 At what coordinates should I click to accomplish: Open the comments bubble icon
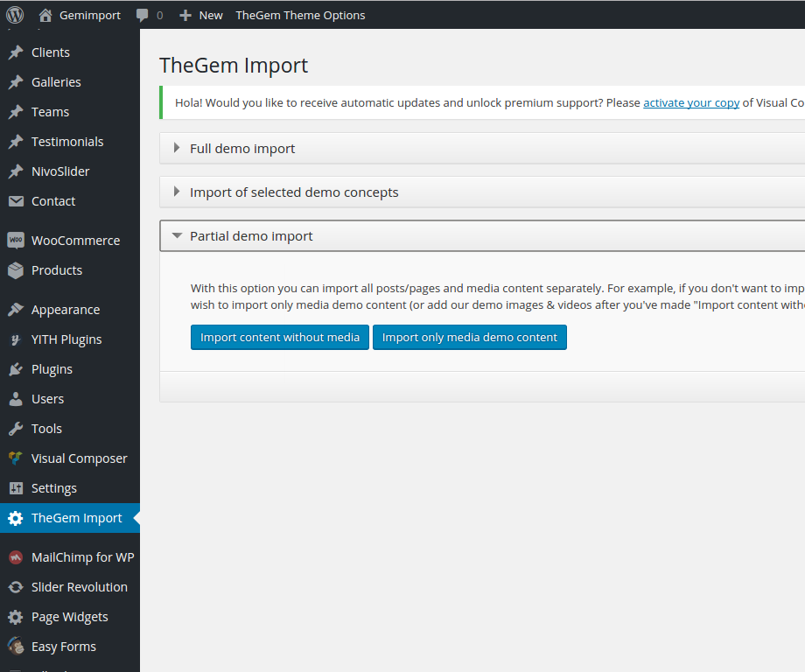point(143,15)
